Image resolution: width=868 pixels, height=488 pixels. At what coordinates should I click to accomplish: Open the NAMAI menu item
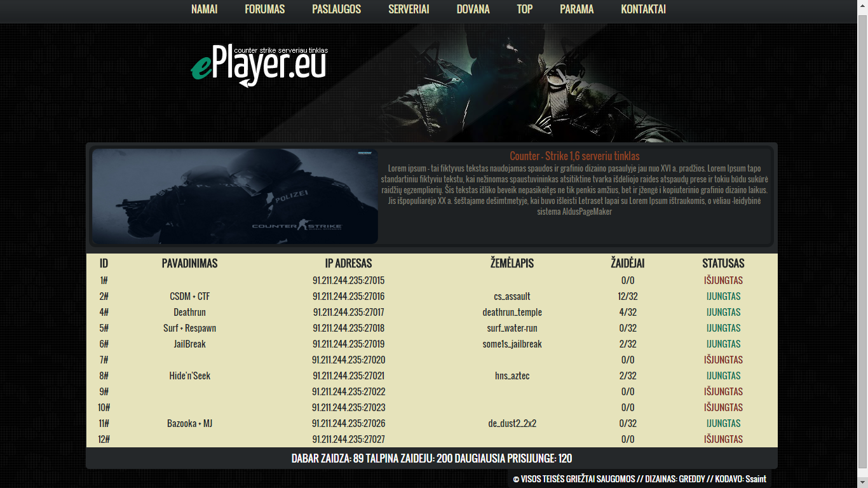click(205, 9)
